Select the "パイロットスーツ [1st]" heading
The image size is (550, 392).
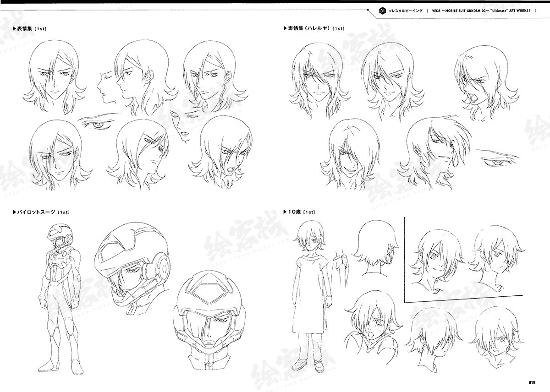(x=40, y=212)
